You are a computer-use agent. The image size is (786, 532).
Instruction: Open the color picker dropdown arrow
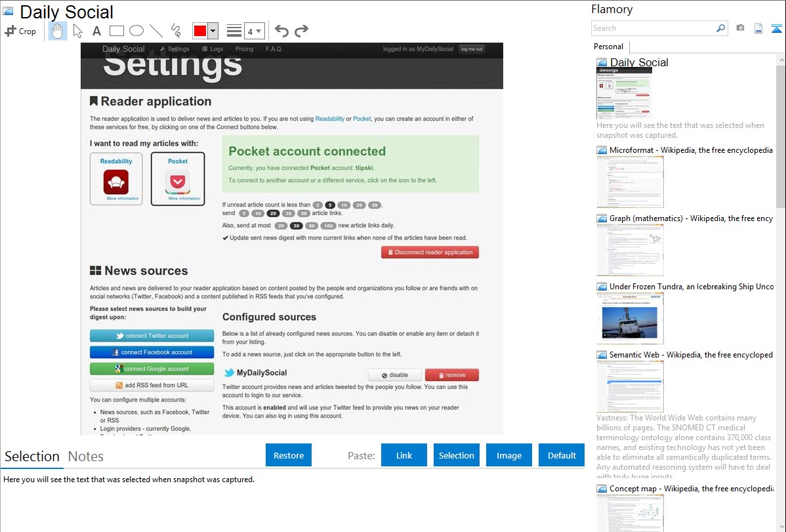213,31
